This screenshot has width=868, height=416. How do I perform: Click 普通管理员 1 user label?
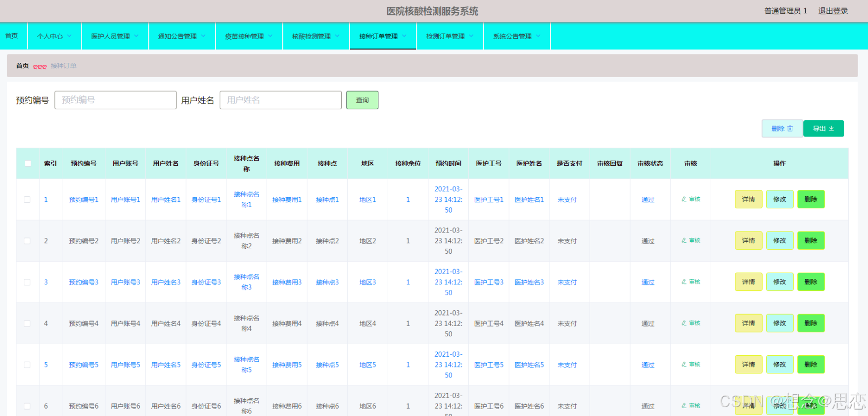click(x=785, y=11)
